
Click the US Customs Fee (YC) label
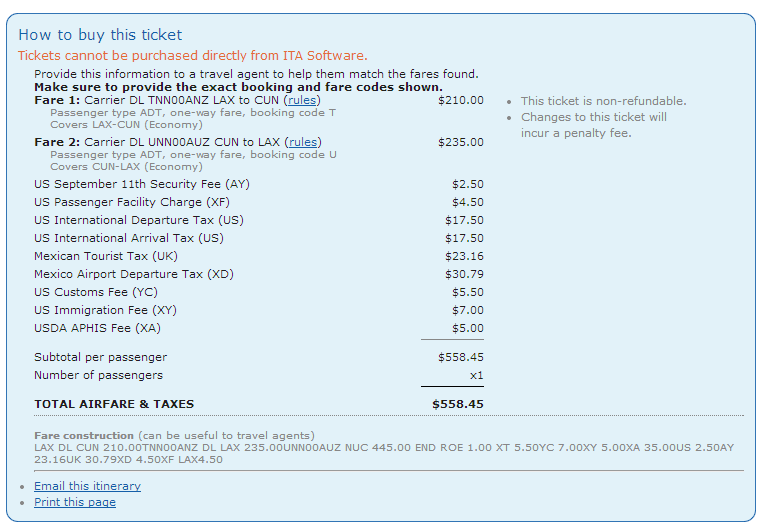coord(96,292)
